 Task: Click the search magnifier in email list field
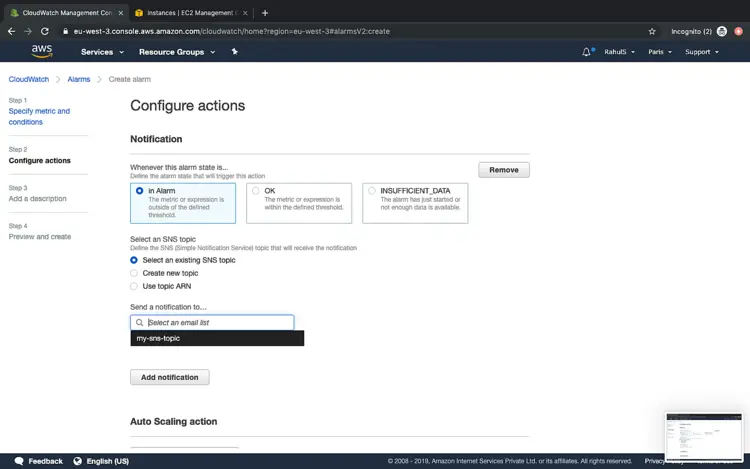point(139,323)
